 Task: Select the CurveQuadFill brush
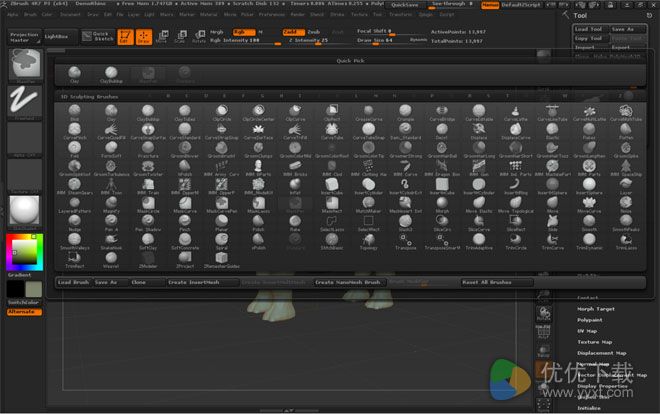(x=111, y=131)
